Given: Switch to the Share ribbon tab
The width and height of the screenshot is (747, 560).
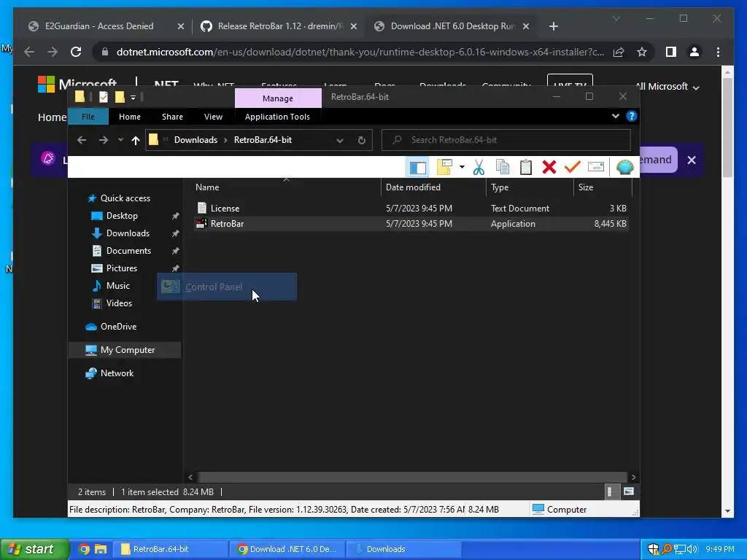Looking at the screenshot, I should [172, 117].
